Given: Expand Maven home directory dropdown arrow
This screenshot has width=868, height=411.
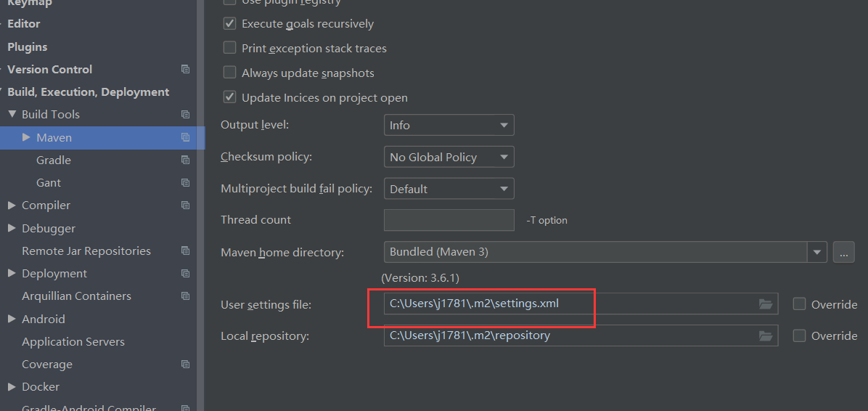Looking at the screenshot, I should [x=817, y=252].
